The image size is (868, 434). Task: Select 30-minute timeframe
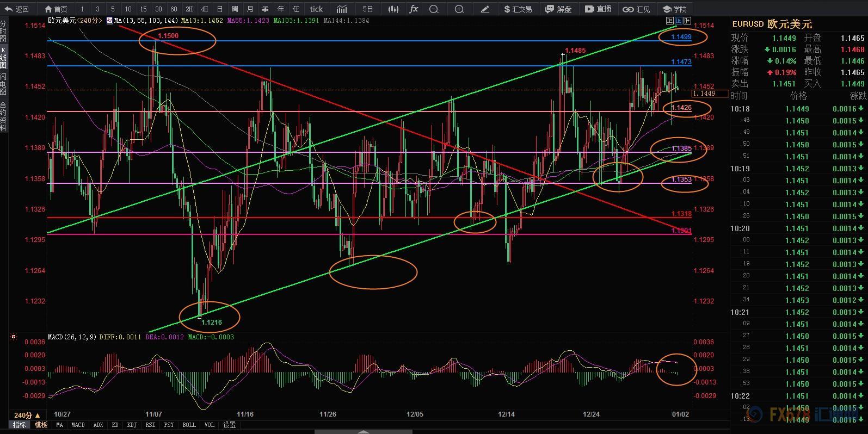click(x=158, y=9)
